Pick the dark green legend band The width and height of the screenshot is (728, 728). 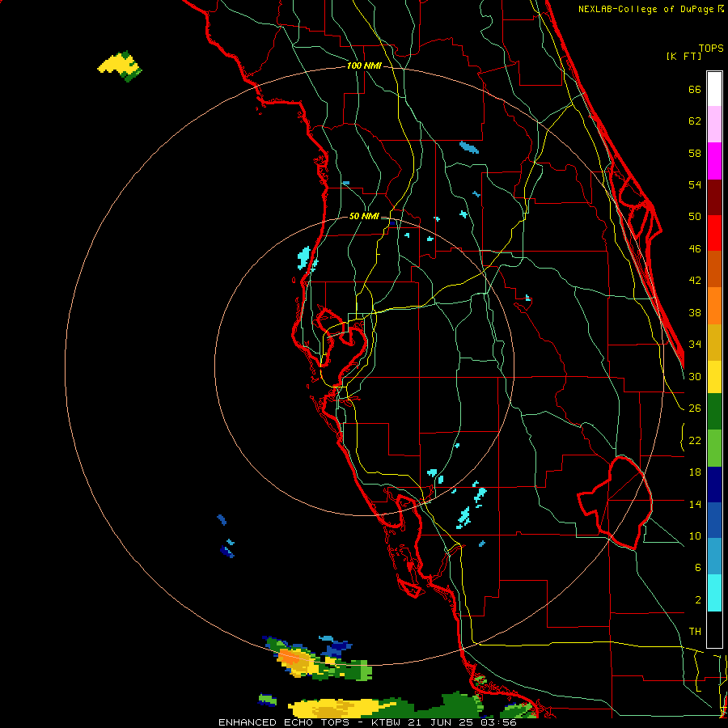[714, 412]
